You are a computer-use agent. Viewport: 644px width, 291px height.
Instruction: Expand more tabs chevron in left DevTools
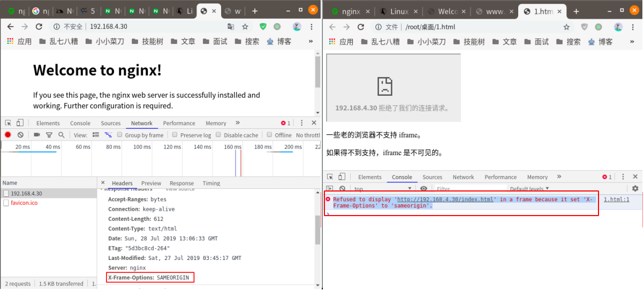pyautogui.click(x=238, y=123)
